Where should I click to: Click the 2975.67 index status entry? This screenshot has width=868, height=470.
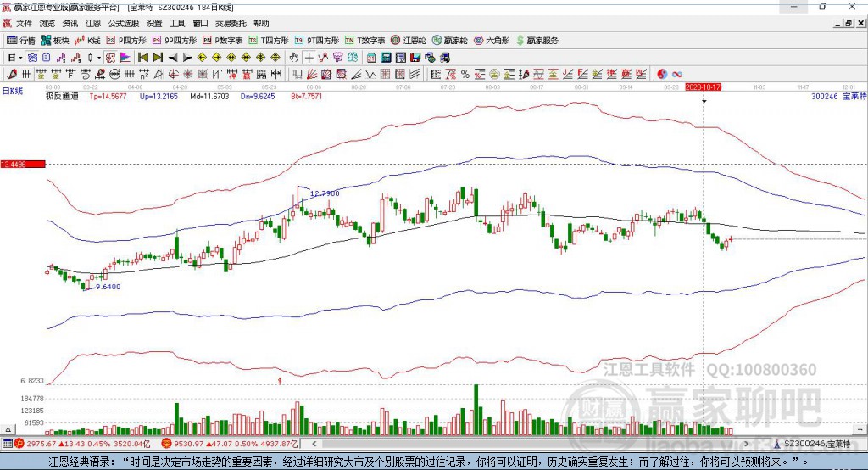(82, 444)
